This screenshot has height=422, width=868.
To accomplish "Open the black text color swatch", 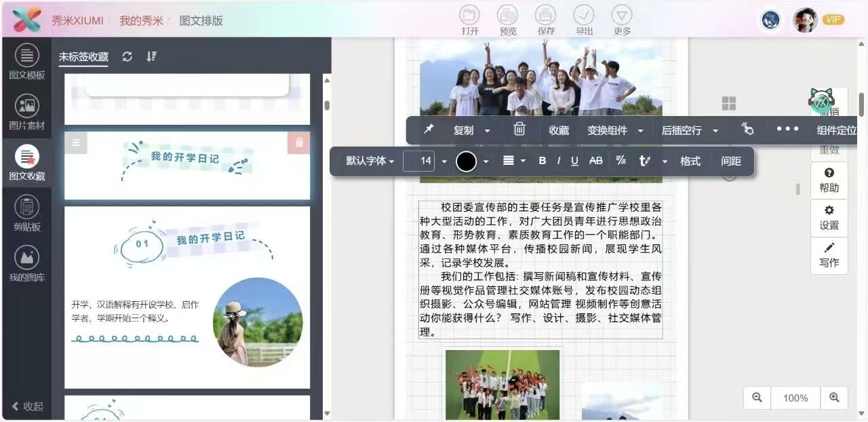I will 467,161.
